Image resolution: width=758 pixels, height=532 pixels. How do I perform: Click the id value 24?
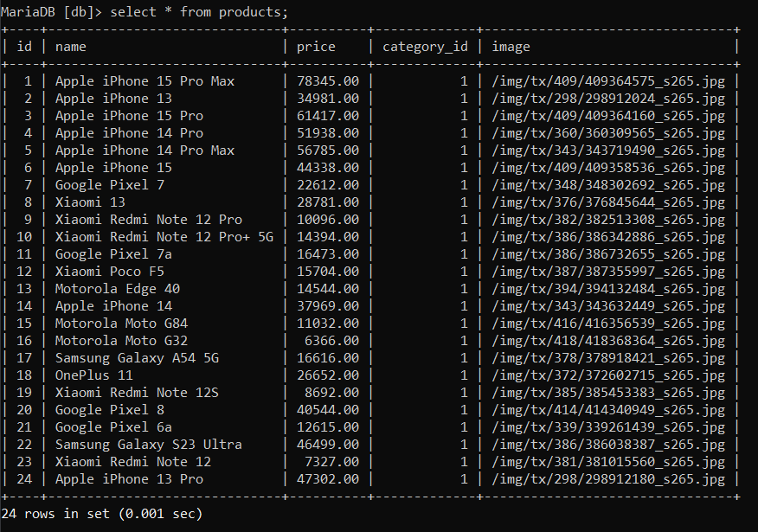24,479
